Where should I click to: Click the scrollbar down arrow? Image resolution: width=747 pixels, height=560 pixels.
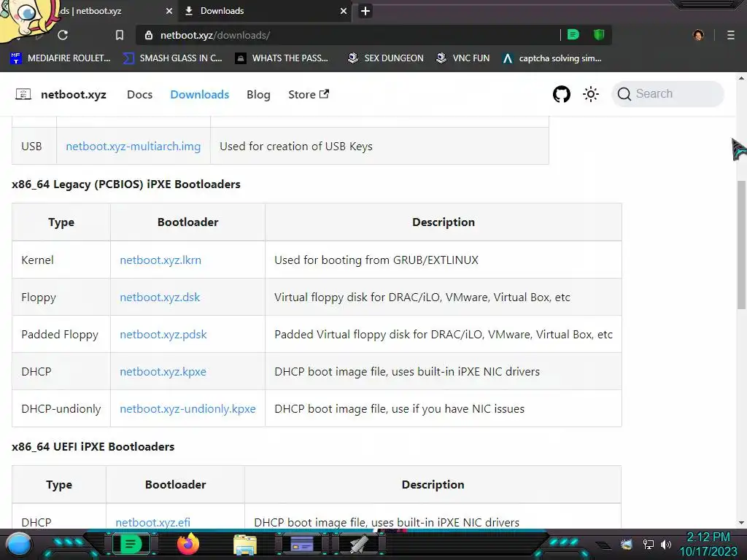coord(741,523)
